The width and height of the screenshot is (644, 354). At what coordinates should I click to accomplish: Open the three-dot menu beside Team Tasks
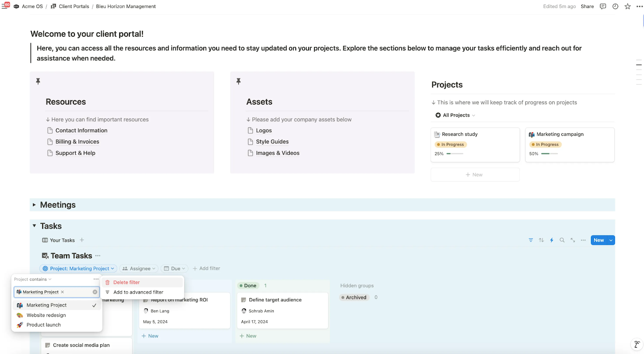click(x=98, y=256)
